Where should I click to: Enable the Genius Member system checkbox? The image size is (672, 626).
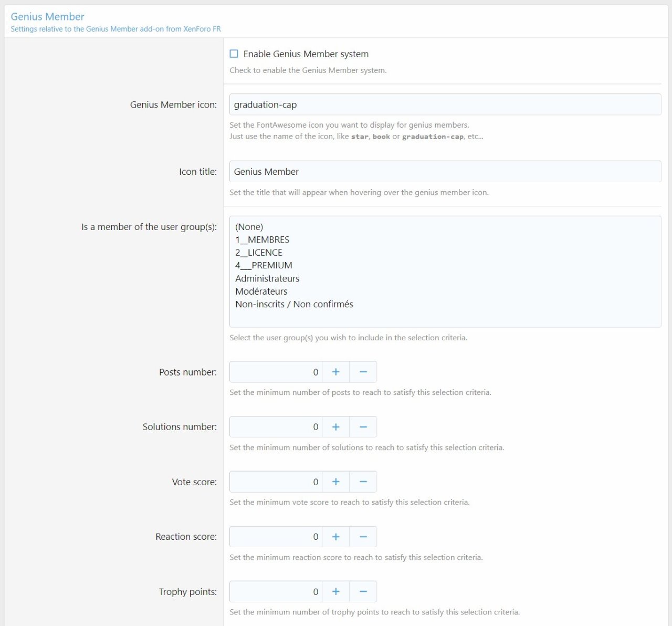tap(234, 54)
